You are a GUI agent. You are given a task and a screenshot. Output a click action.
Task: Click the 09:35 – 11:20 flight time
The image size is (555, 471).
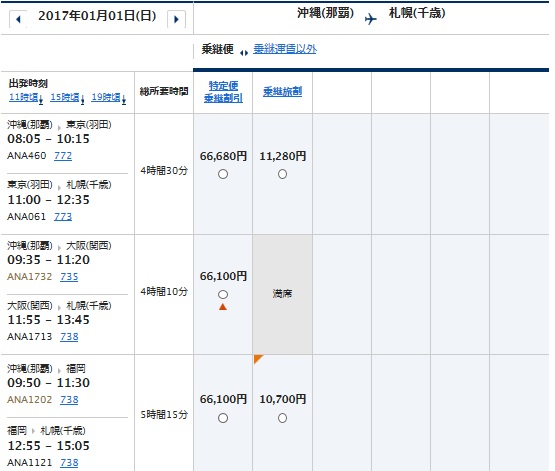pos(48,260)
